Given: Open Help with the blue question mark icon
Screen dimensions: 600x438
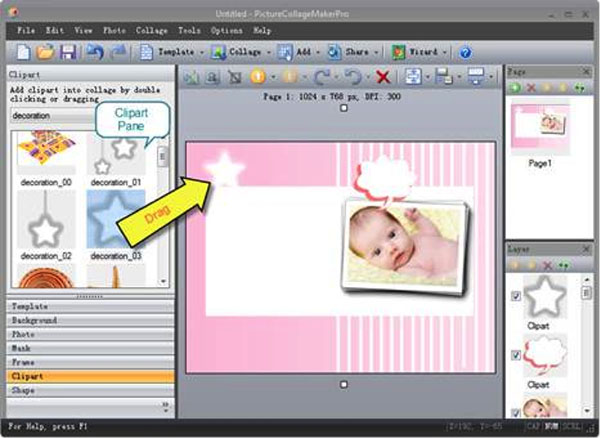Looking at the screenshot, I should coord(464,51).
